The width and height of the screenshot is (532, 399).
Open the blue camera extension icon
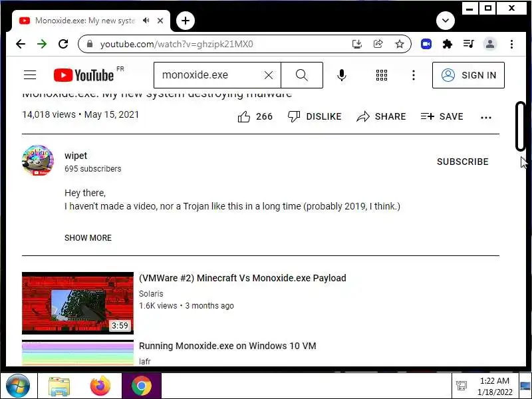coord(426,44)
